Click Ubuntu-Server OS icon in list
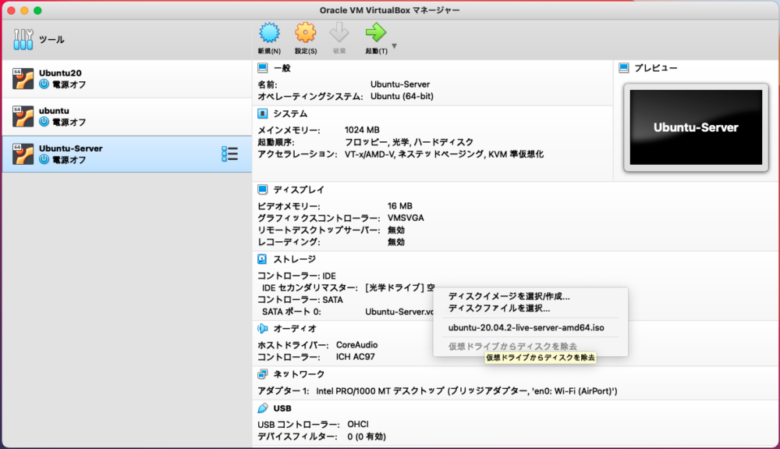The width and height of the screenshot is (780, 449). coord(23,155)
